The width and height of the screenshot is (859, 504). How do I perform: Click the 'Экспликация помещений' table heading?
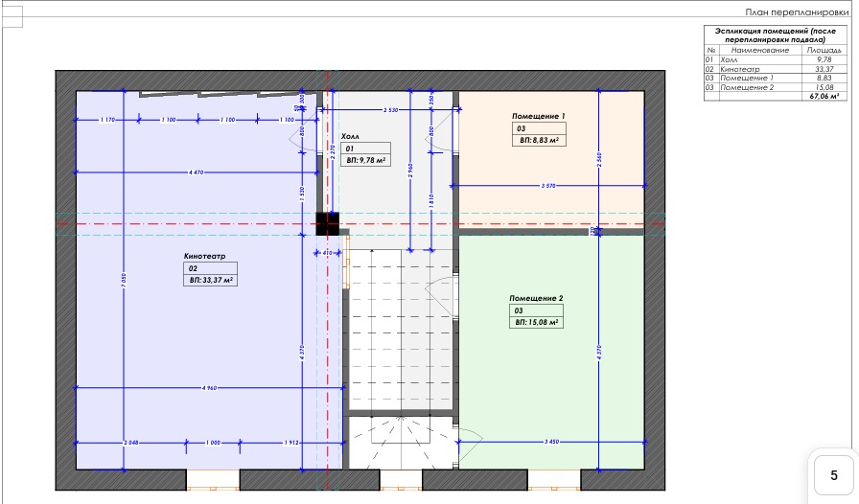(775, 35)
